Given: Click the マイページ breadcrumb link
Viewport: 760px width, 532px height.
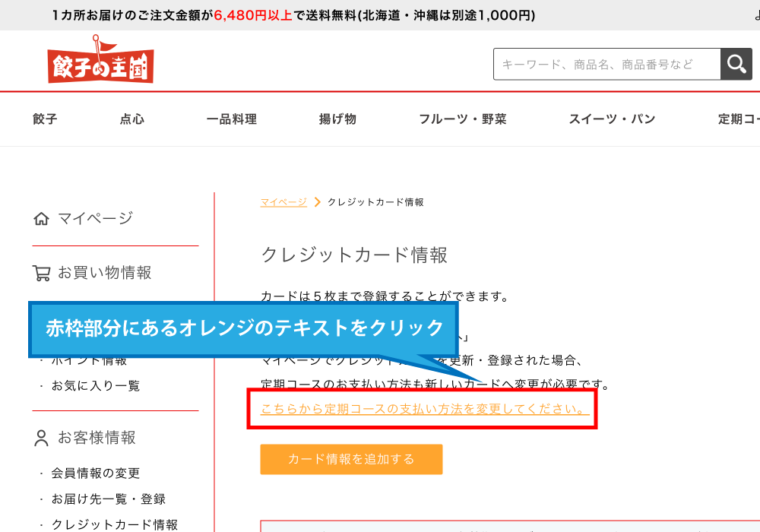Looking at the screenshot, I should point(283,202).
